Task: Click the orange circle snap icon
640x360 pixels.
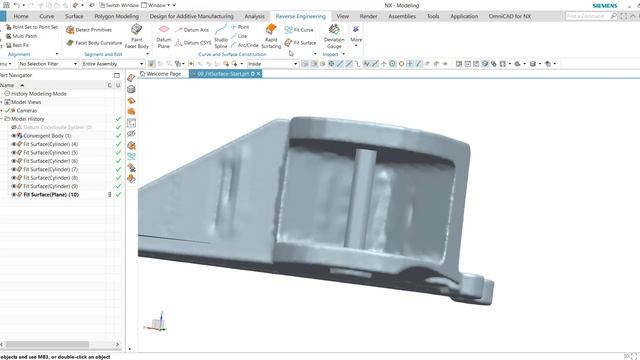Action: coord(401,64)
